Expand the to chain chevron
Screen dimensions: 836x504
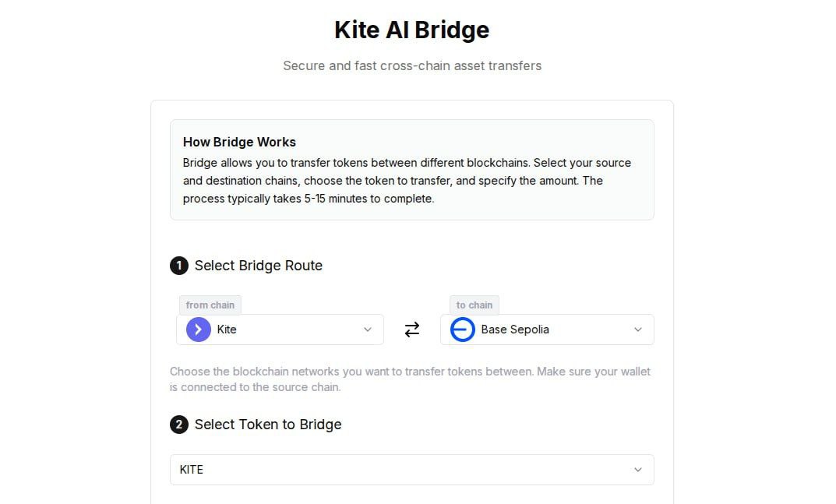pyautogui.click(x=637, y=330)
